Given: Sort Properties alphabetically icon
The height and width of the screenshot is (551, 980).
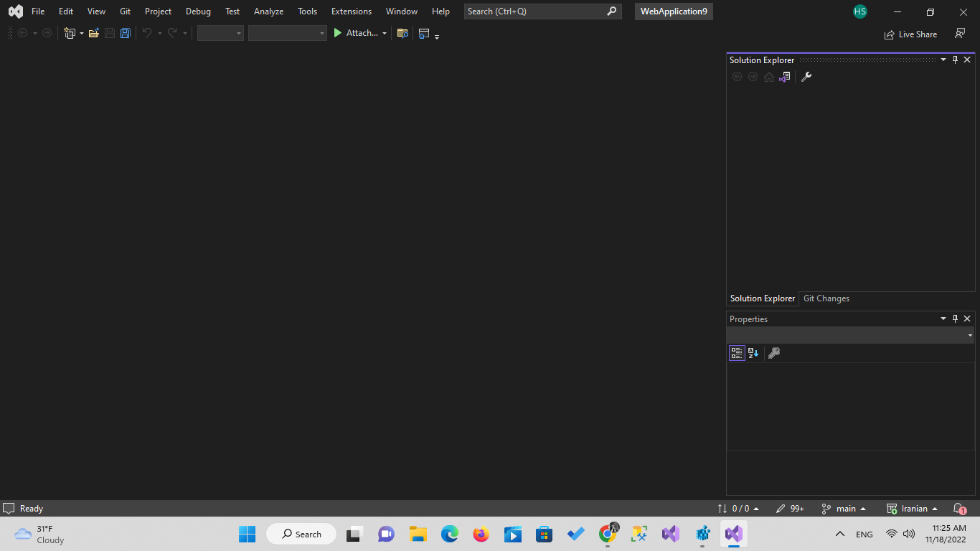Looking at the screenshot, I should click(753, 353).
